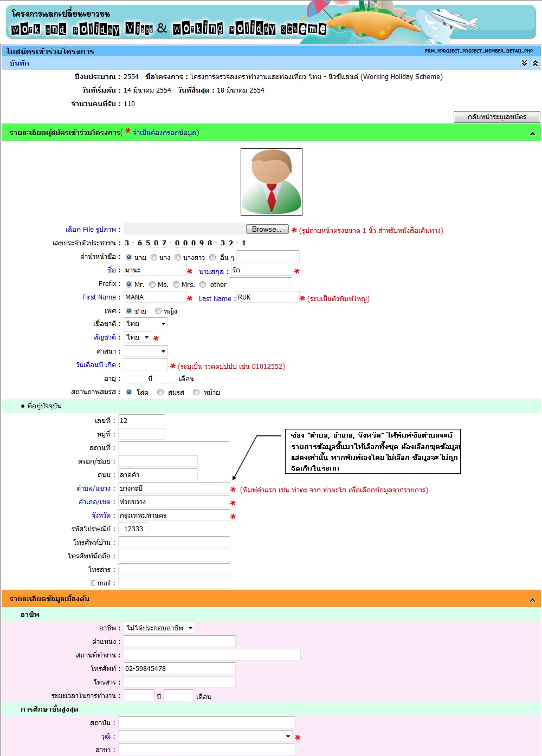Viewport: 542px width, 756px height.
Task: Click the work โทรศัพท์ field containing 02-59845478
Action: 179,668
